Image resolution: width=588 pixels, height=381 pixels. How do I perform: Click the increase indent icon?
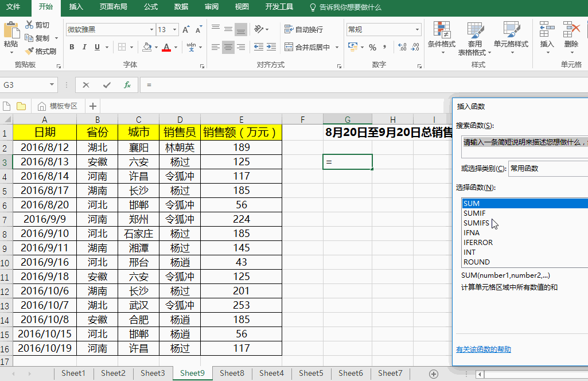[272, 47]
